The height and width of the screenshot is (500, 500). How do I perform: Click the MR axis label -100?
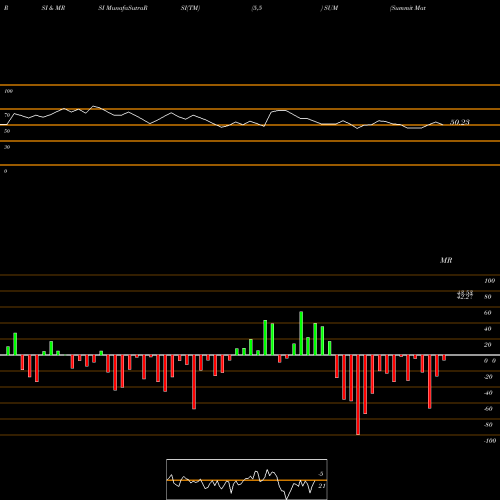click(x=490, y=441)
